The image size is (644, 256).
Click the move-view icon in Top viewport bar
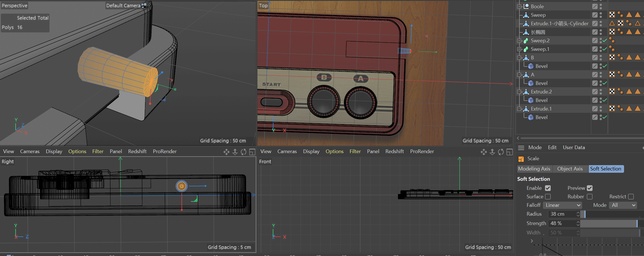(x=484, y=152)
